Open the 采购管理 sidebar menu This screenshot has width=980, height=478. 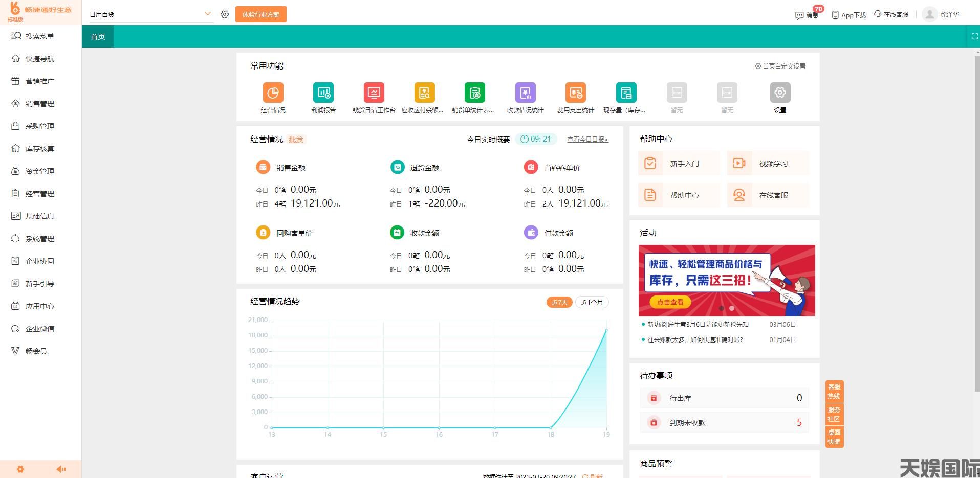point(40,126)
